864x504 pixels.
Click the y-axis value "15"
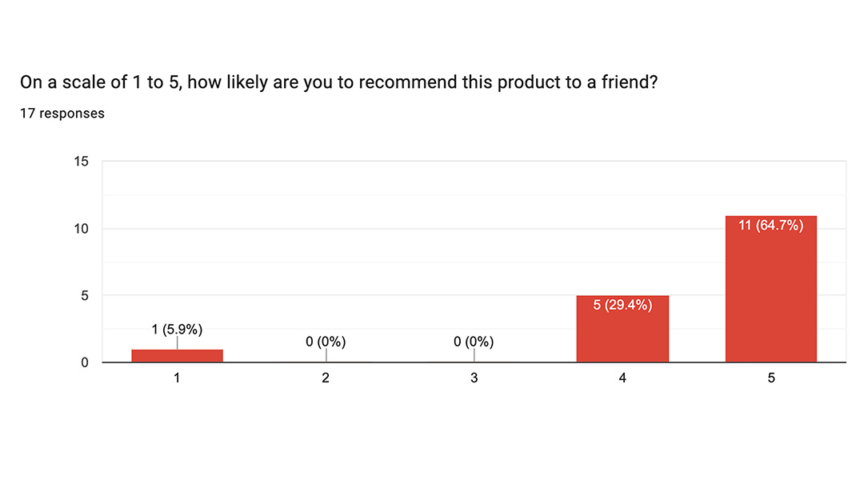[82, 162]
